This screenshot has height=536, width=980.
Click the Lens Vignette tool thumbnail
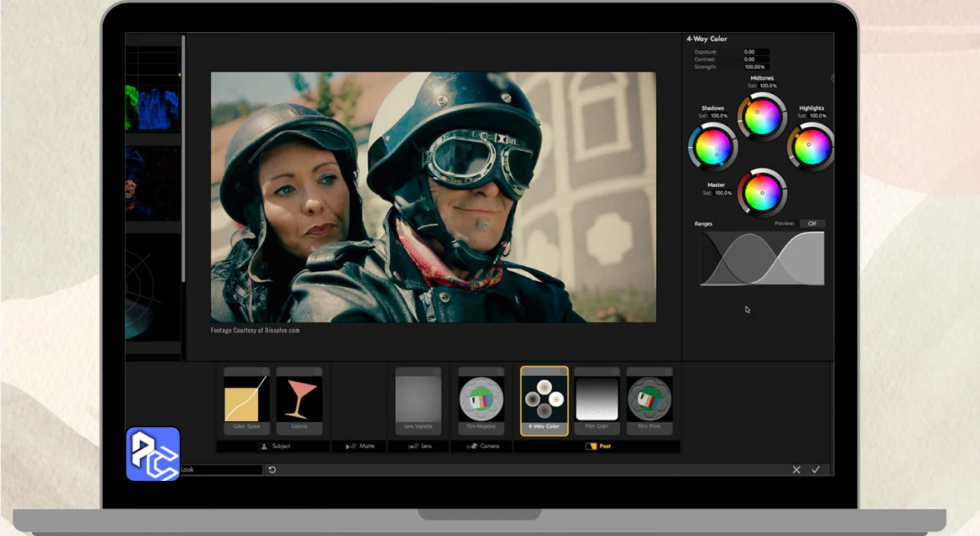[x=418, y=398]
